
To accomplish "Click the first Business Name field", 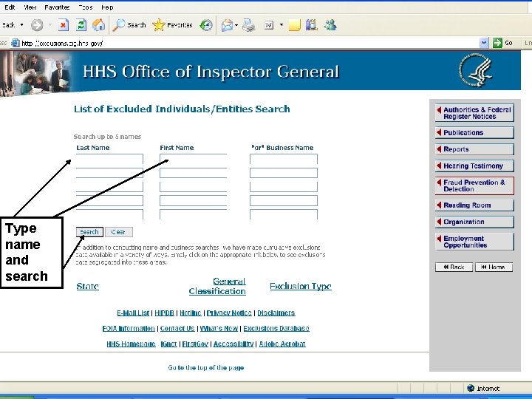I will pos(284,159).
